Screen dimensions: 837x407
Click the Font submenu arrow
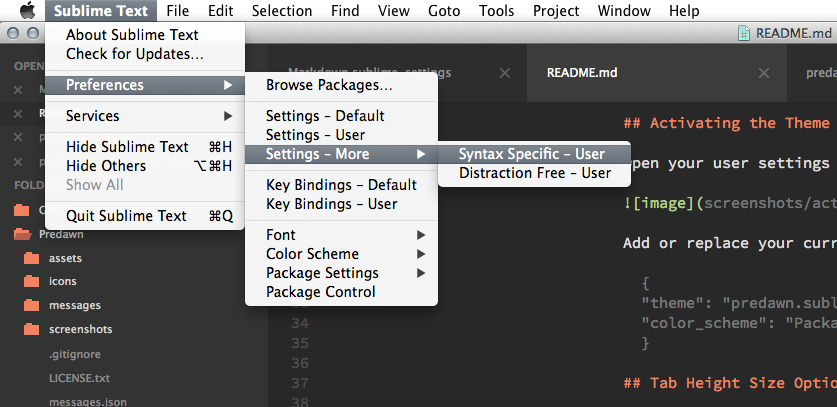[x=421, y=235]
